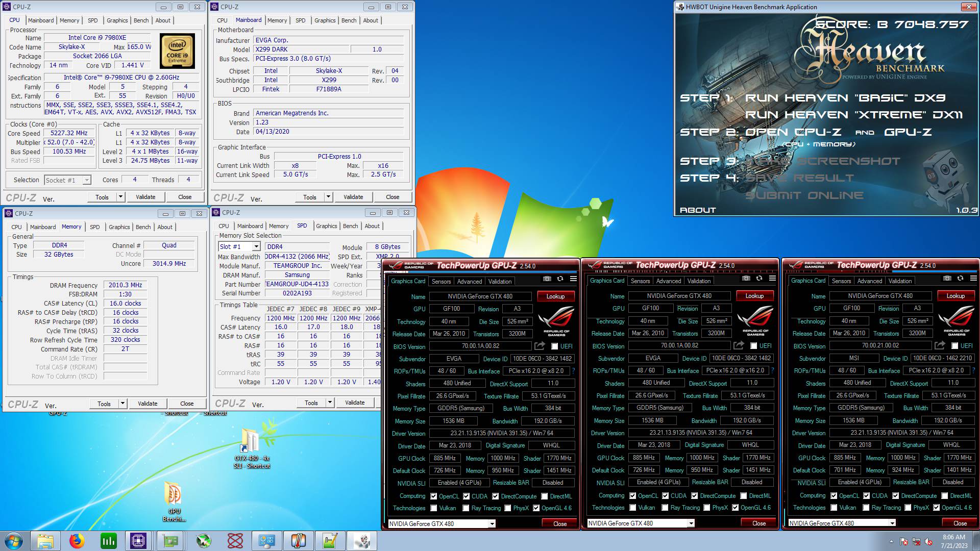Click HWBOT robot icon in taskbar
Image resolution: width=980 pixels, height=551 pixels.
[x=362, y=541]
